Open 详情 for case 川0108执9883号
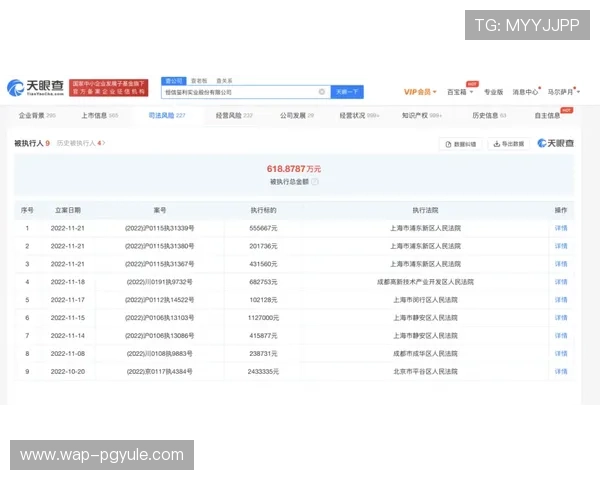600x480 pixels. coord(561,354)
